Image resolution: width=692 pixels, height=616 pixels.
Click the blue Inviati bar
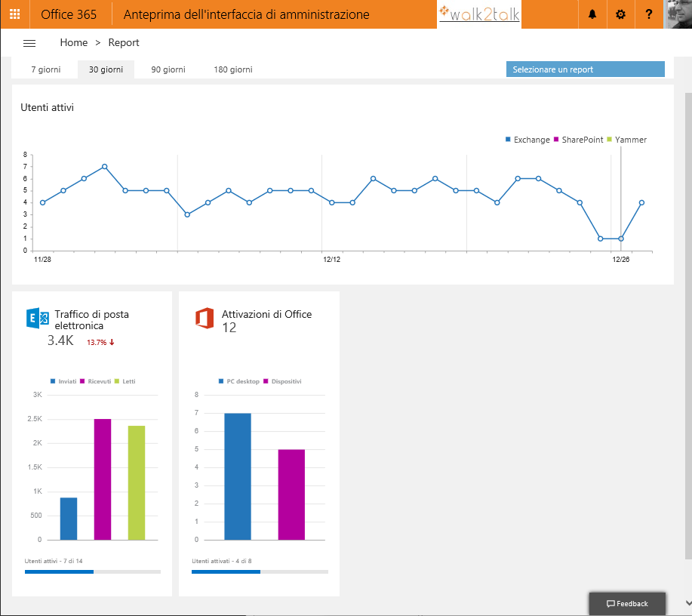point(69,519)
